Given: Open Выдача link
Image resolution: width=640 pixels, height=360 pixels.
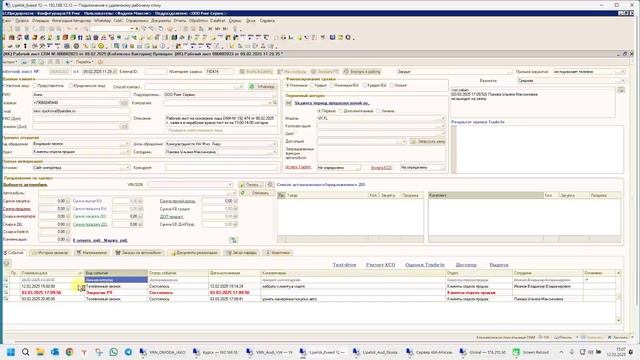Looking at the screenshot, I should point(499,265).
